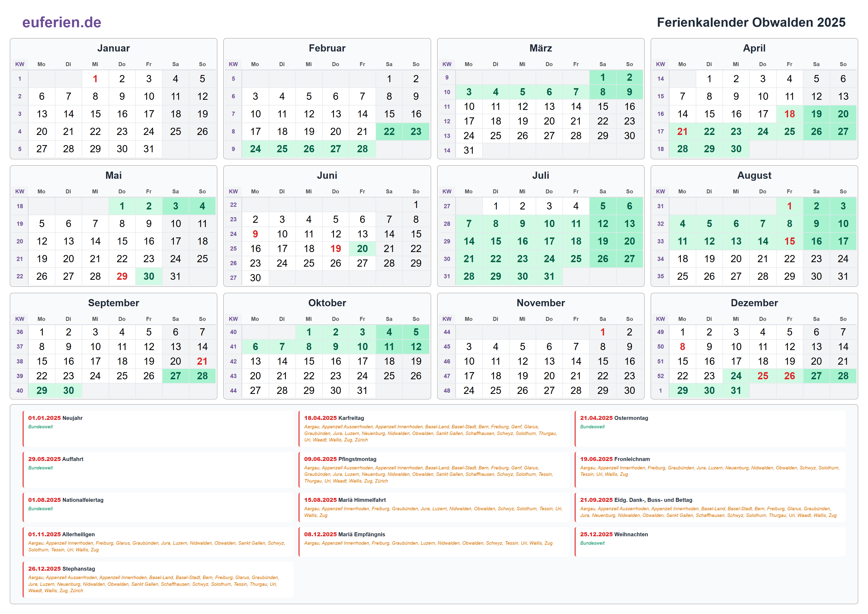Select green date 30 in Mai
Image resolution: width=868 pixels, height=614 pixels.
point(148,276)
